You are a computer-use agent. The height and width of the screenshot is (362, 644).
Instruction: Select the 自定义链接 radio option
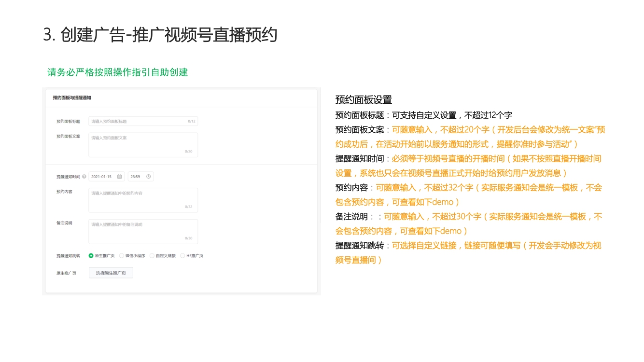(152, 256)
